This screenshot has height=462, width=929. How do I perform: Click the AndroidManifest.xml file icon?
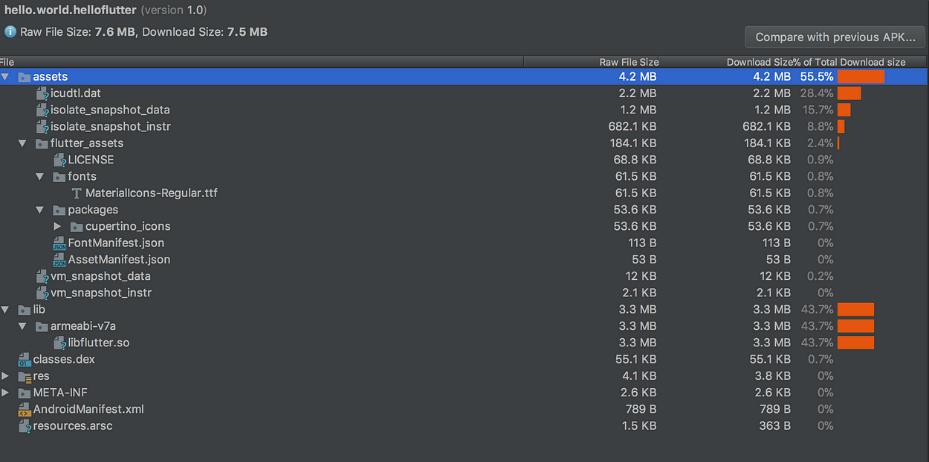point(24,409)
